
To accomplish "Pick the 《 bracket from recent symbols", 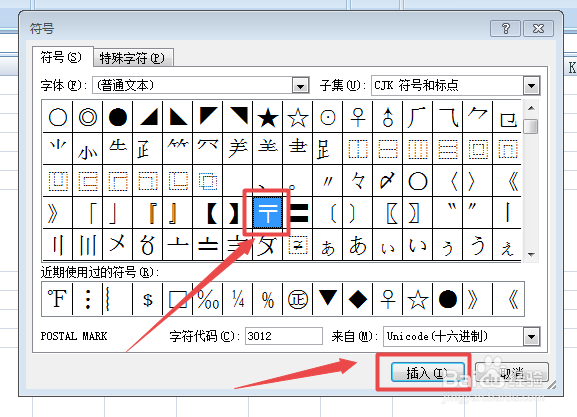I will click(510, 299).
